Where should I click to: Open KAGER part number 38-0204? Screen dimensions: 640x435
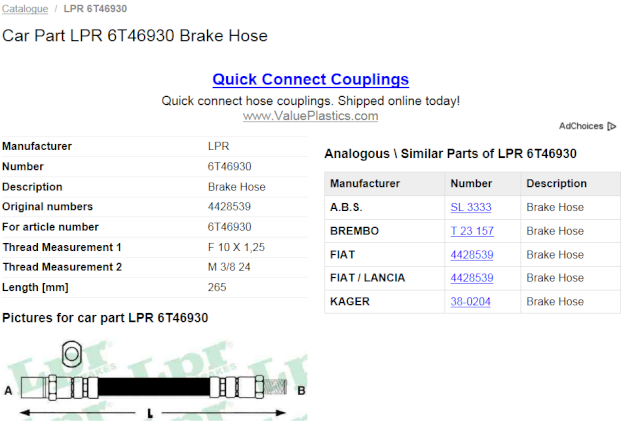(x=470, y=302)
